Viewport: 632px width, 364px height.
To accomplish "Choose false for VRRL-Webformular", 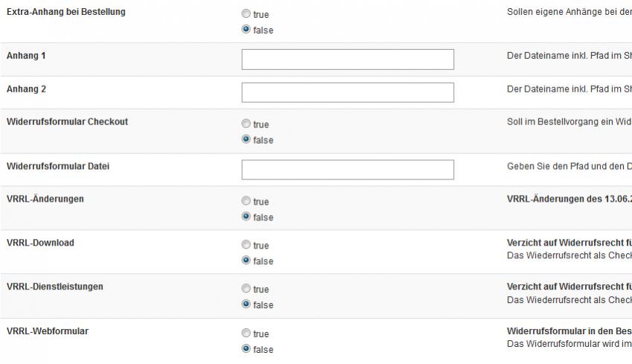I will [246, 349].
